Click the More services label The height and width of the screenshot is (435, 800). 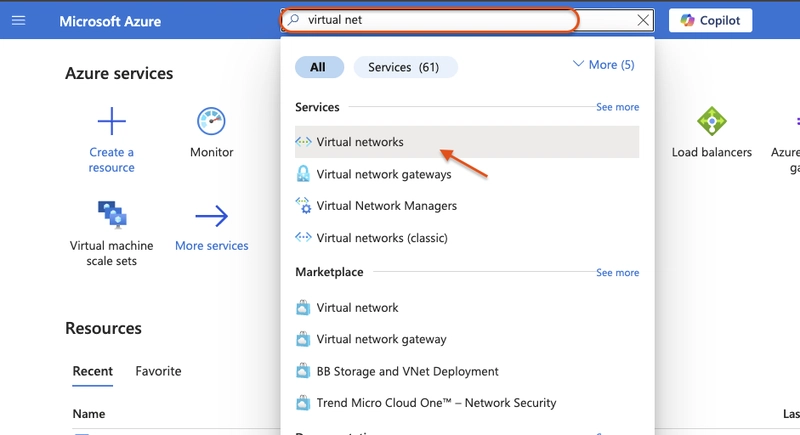[x=212, y=246]
